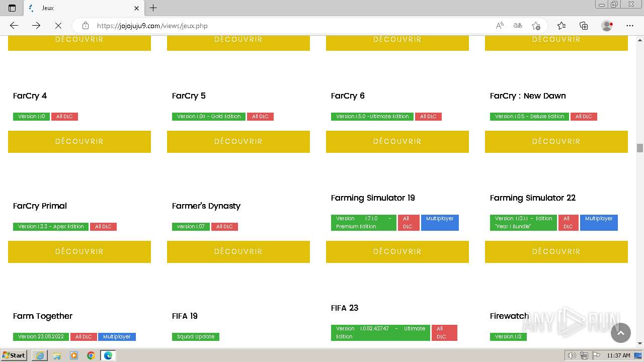Select FIFA 23 title
This screenshot has height=362, width=644.
[x=345, y=308]
